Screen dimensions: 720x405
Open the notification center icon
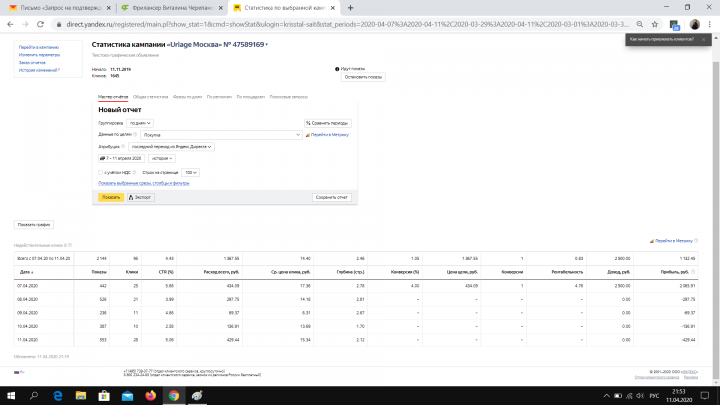(705, 395)
